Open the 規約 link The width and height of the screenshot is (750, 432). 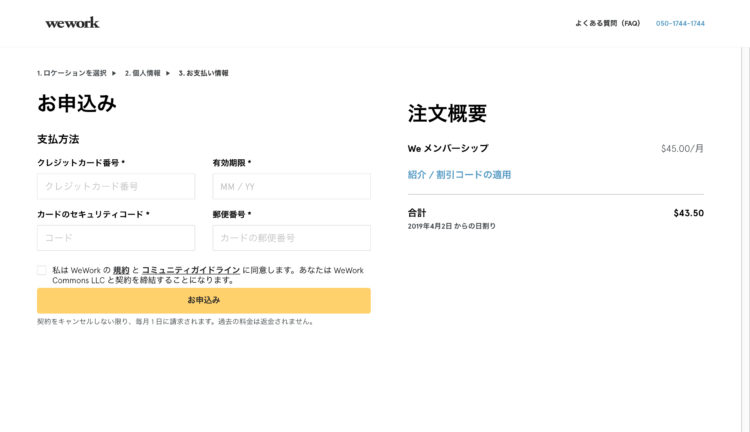point(121,270)
